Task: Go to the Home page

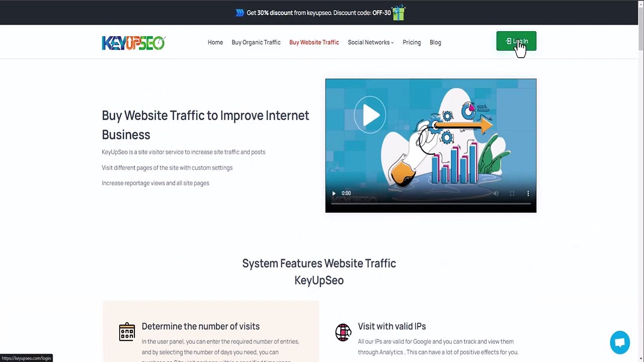Action: (x=215, y=42)
